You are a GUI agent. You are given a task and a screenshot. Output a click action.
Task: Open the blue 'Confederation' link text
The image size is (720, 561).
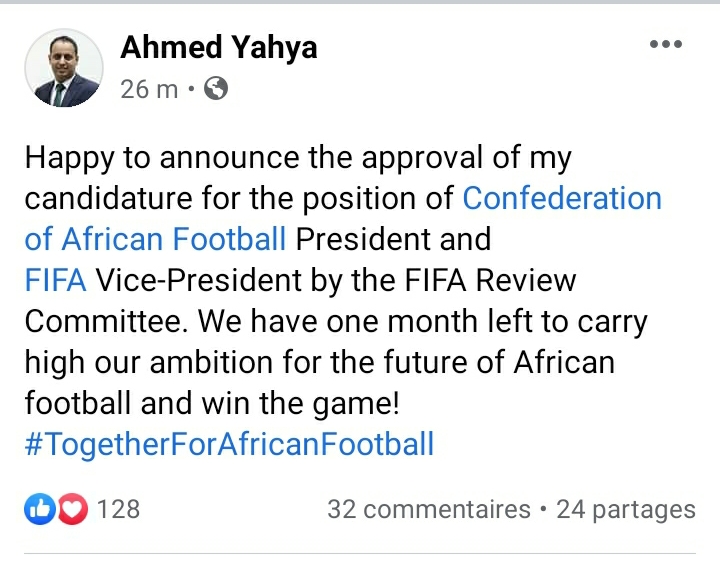(x=561, y=198)
